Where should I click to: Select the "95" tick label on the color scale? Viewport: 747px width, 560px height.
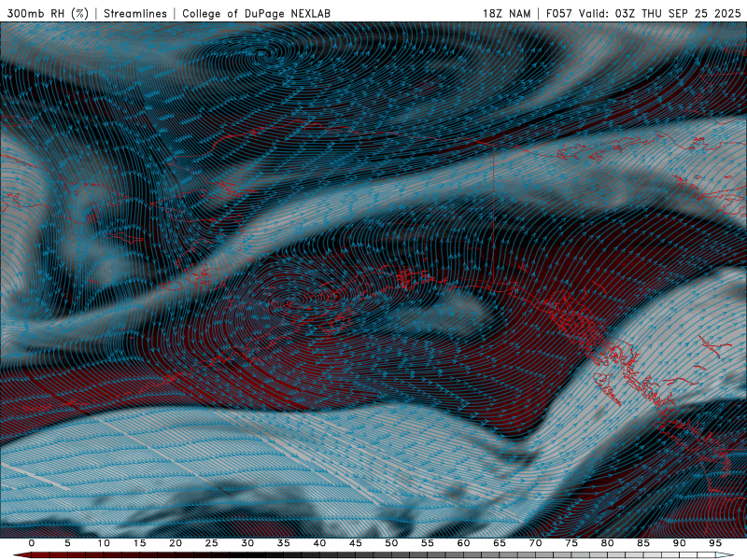(715, 543)
